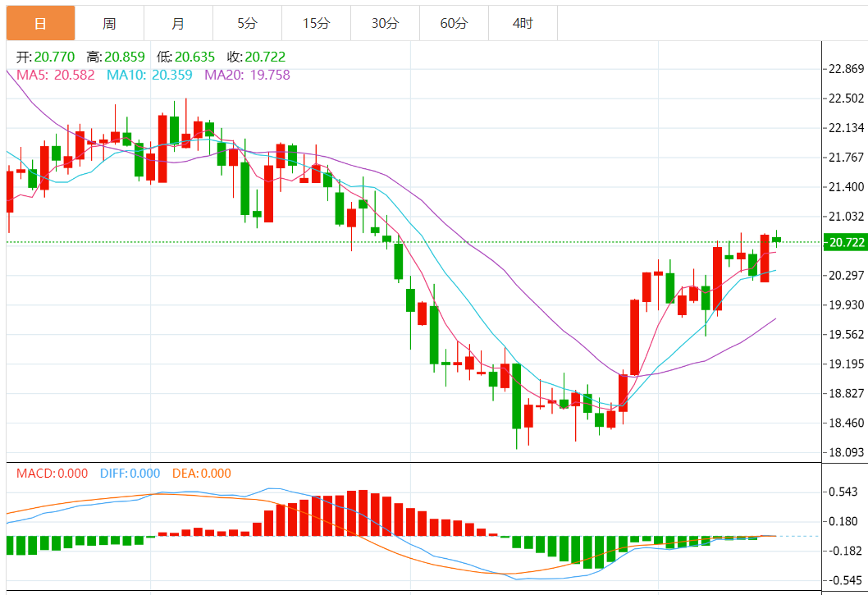Viewport: 868px width, 595px height.
Task: Click the tallest red MACD histogram bar
Action: click(363, 513)
